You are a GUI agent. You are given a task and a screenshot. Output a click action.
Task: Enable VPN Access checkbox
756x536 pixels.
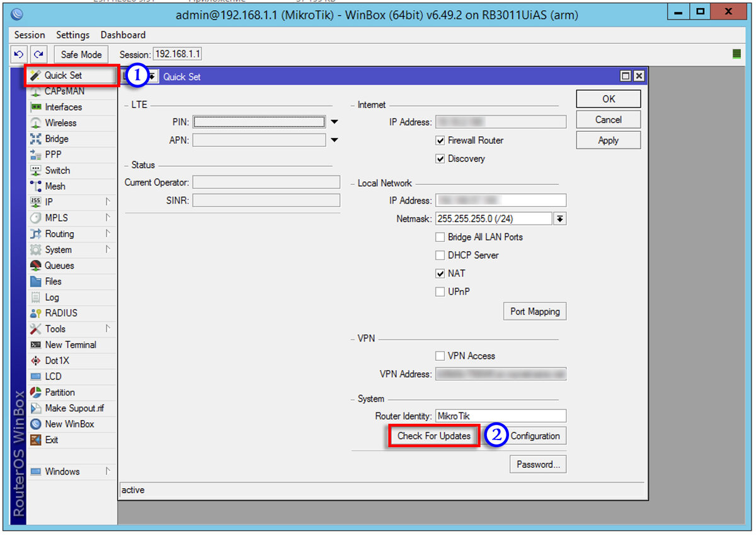point(440,356)
